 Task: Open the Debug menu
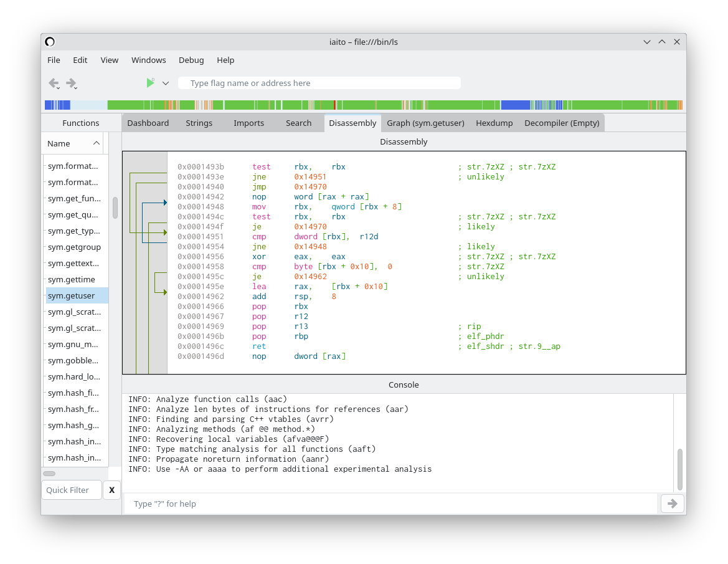[191, 60]
